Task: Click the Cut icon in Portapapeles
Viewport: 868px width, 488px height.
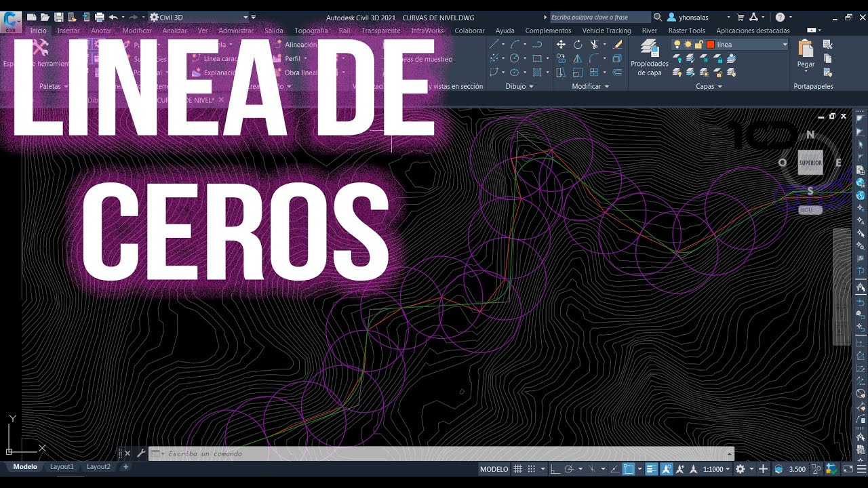Action: pyautogui.click(x=827, y=45)
